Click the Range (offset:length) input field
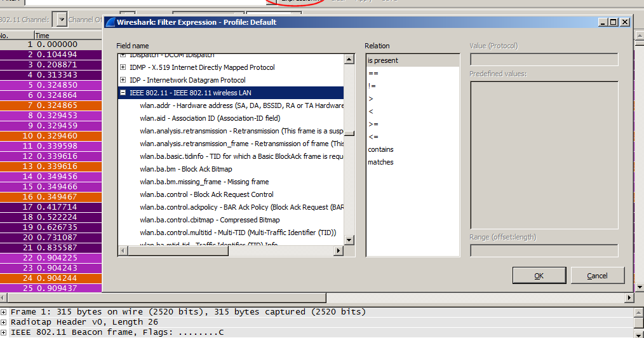644x338 pixels. coord(544,250)
